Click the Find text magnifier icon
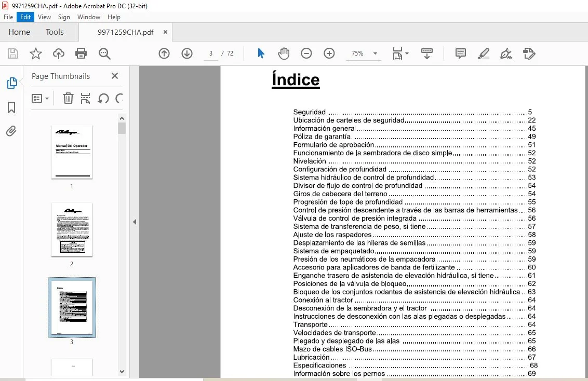 point(104,53)
